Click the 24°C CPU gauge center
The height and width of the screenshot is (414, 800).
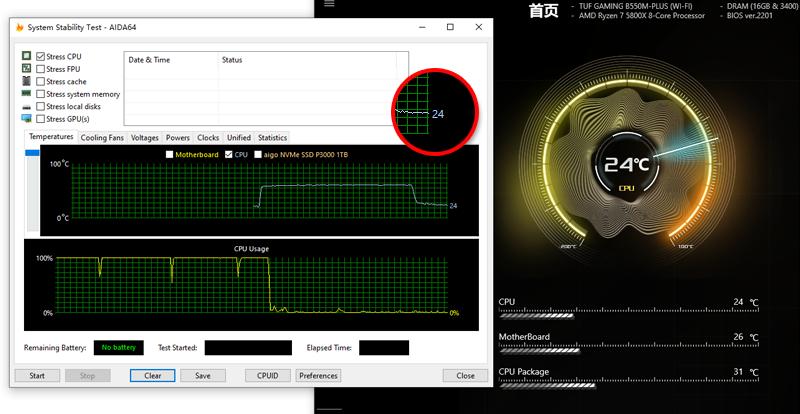[627, 164]
